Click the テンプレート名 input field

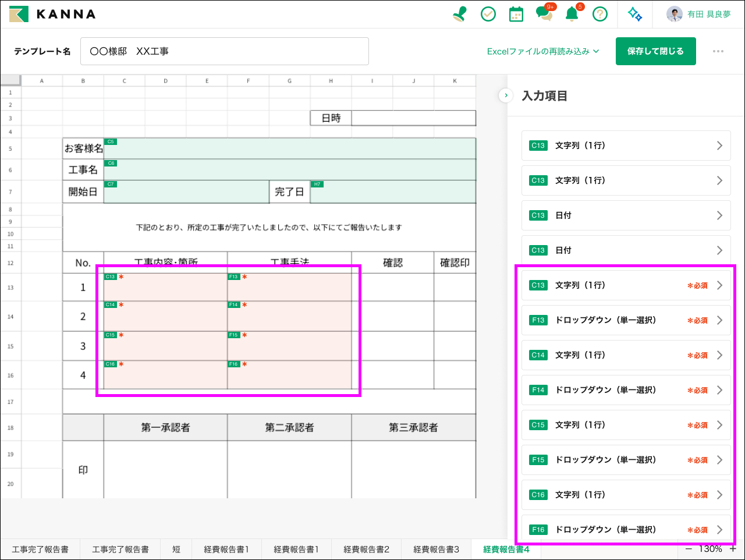click(224, 51)
